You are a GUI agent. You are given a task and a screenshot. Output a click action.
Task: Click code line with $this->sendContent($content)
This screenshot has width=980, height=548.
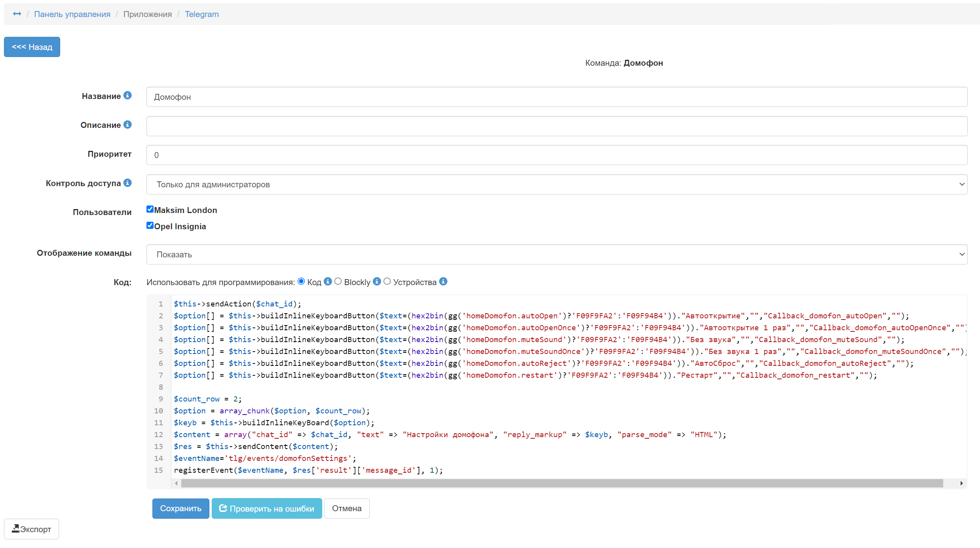click(x=256, y=446)
